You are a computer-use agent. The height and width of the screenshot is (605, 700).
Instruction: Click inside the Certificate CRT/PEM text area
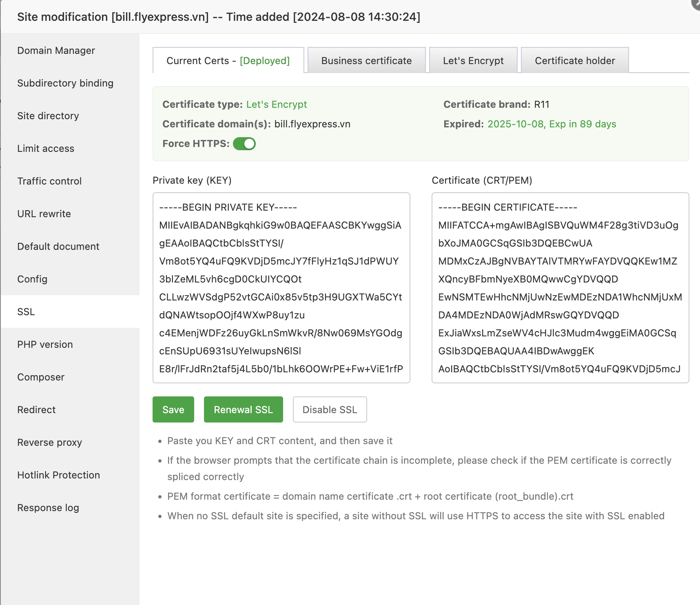tap(560, 288)
